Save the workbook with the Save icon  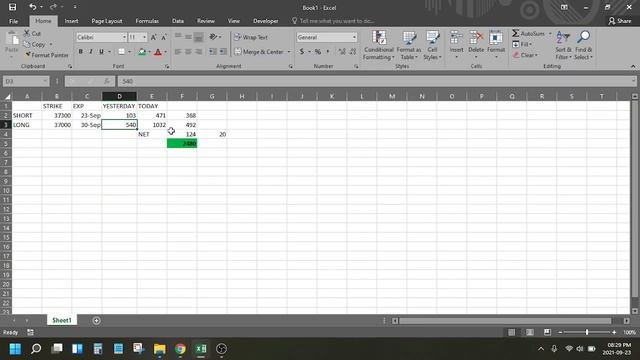click(x=13, y=7)
